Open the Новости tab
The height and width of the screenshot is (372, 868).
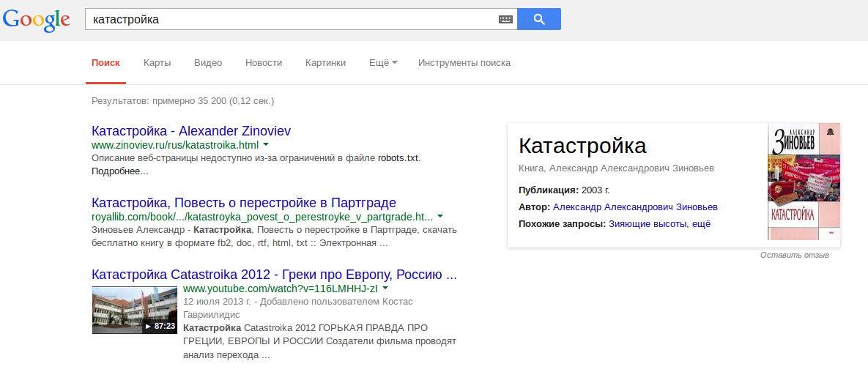coord(264,62)
